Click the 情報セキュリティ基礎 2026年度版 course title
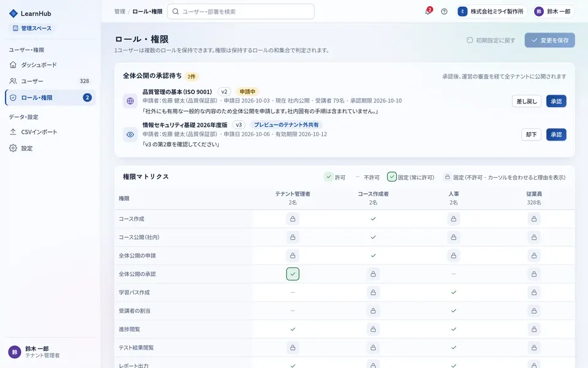This screenshot has height=368, width=588. point(185,125)
